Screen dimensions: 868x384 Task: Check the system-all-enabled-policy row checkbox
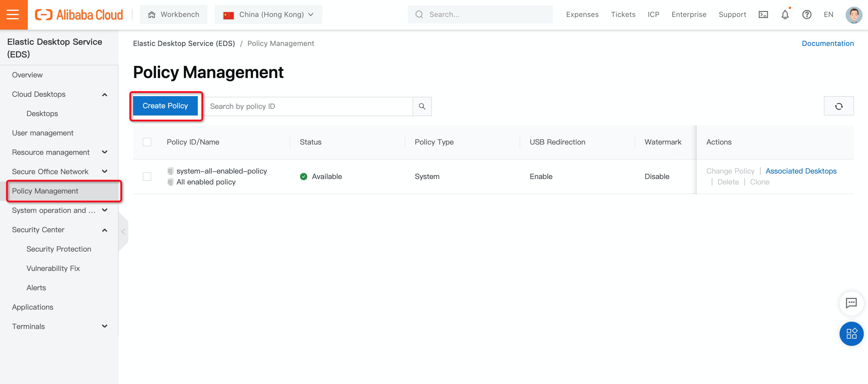[x=147, y=177]
